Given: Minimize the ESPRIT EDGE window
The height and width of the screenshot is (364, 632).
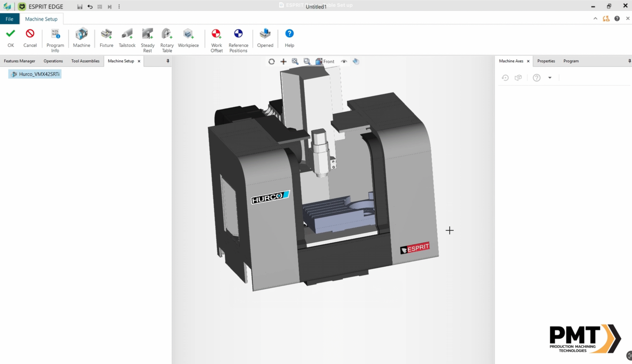Looking at the screenshot, I should point(593,6).
